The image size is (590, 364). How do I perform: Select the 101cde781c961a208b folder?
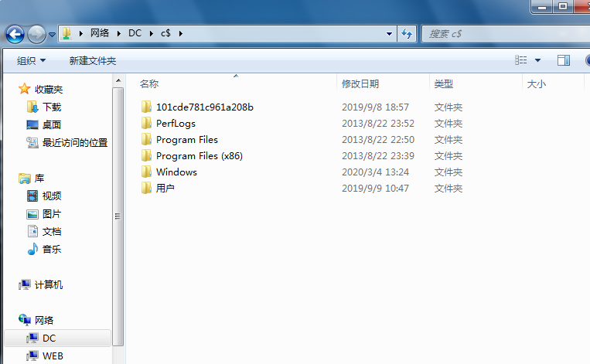[204, 107]
